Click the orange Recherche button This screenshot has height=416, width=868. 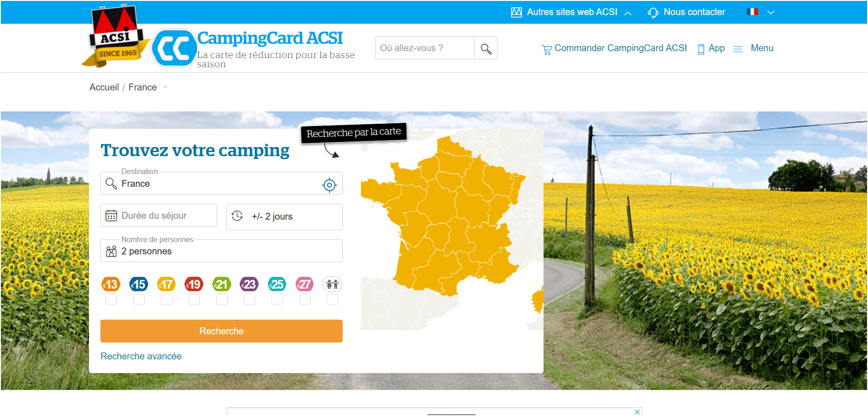click(221, 331)
